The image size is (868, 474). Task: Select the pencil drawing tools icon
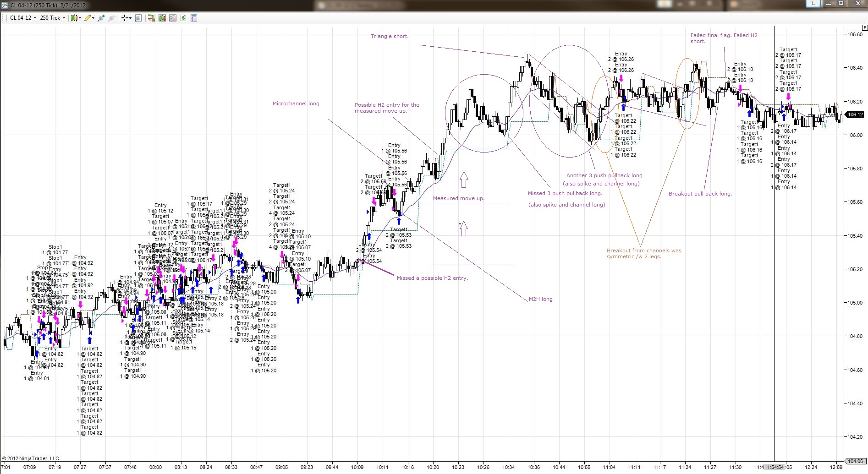coord(88,18)
